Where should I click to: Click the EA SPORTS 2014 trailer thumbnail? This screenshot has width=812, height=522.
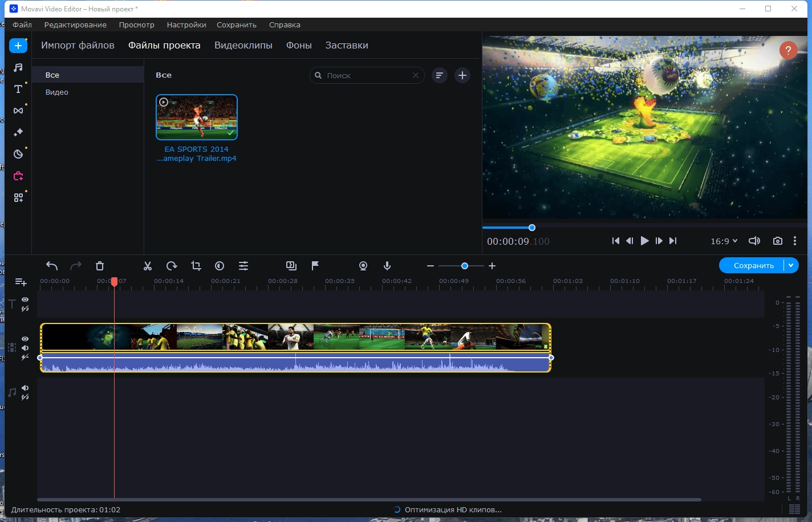pyautogui.click(x=197, y=117)
